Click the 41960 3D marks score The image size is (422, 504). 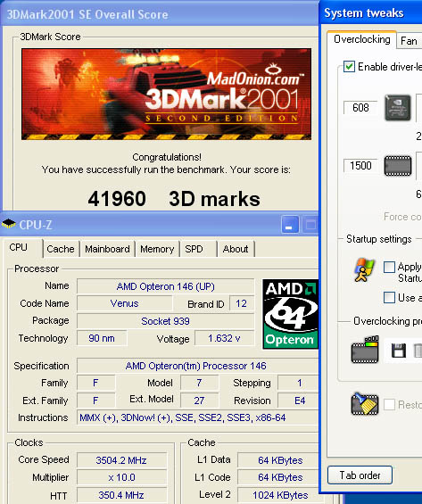pyautogui.click(x=174, y=199)
